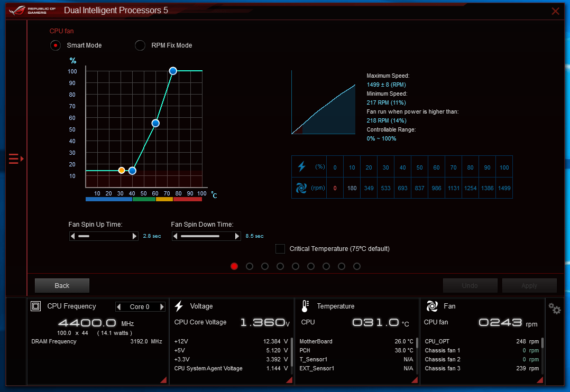Select the fifth page indicator dot
The height and width of the screenshot is (392, 570).
tap(296, 266)
